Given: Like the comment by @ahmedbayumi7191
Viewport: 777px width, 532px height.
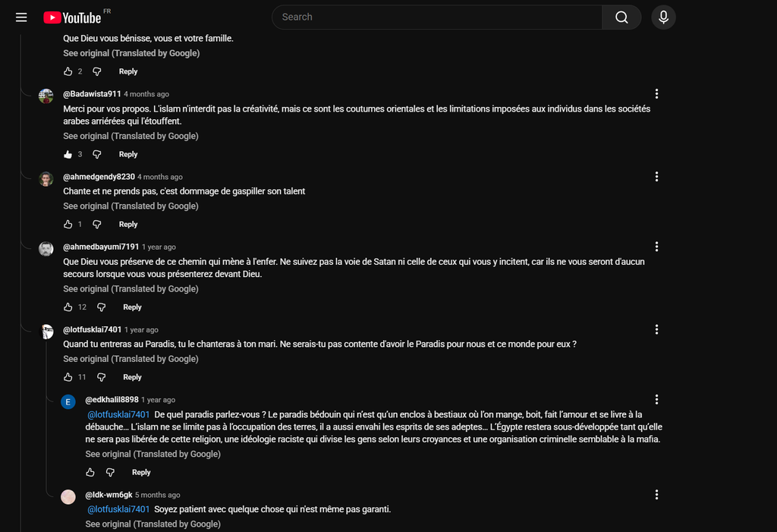Looking at the screenshot, I should (68, 307).
